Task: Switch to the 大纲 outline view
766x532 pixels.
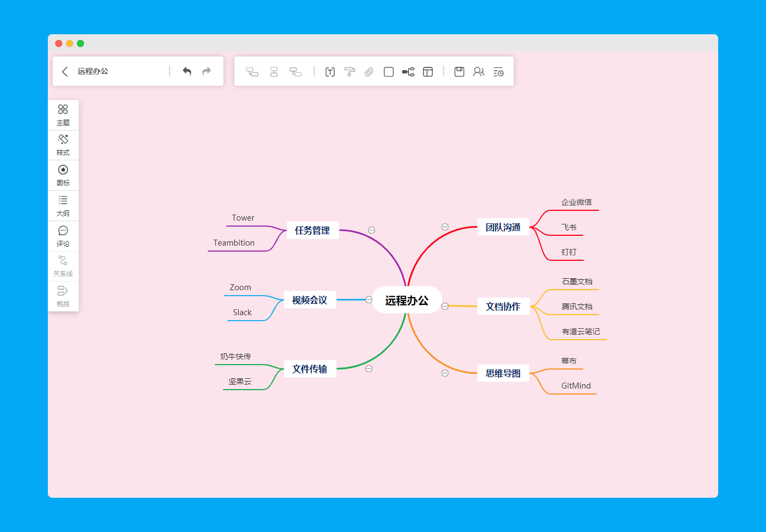Action: pos(63,205)
